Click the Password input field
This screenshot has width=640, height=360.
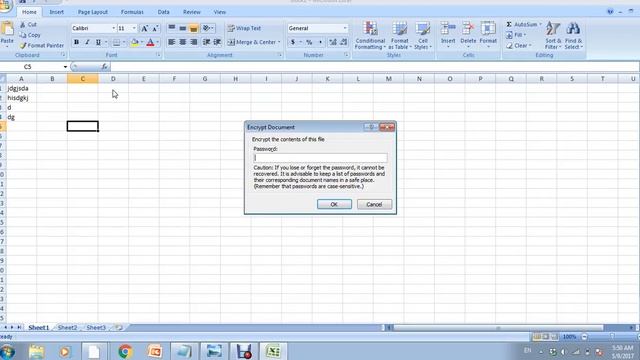(320, 158)
